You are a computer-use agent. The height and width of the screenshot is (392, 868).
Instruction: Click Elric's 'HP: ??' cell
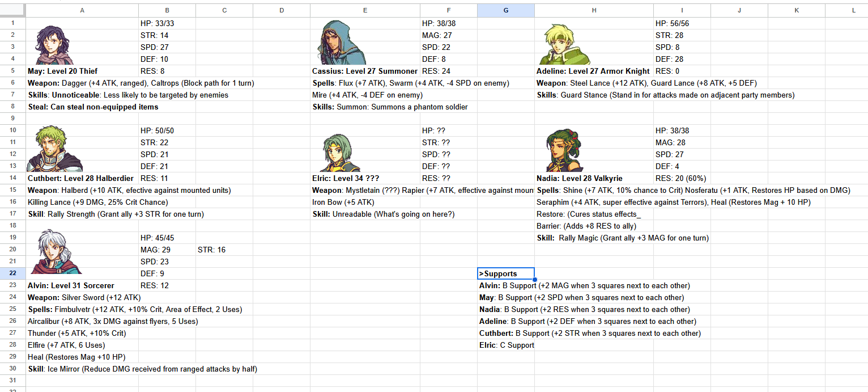pyautogui.click(x=448, y=130)
